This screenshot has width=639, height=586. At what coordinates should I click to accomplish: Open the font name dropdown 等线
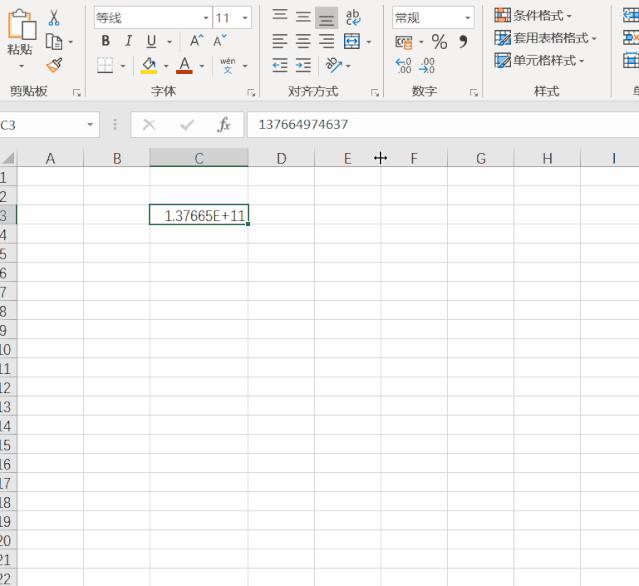click(205, 18)
